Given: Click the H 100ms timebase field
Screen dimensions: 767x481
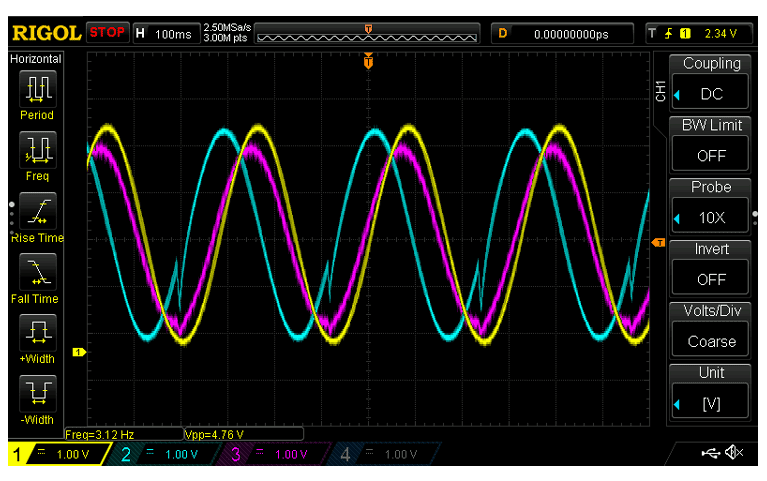Looking at the screenshot, I should (166, 34).
